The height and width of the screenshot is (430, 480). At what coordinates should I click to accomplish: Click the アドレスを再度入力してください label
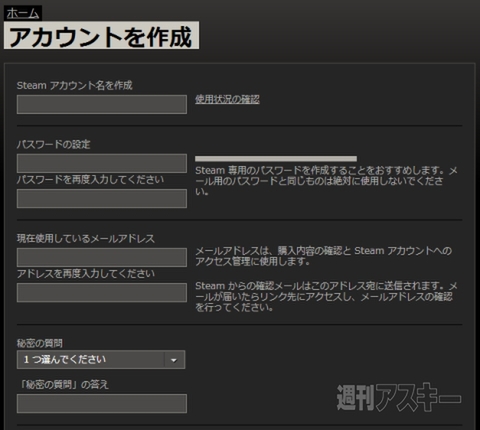pos(86,274)
